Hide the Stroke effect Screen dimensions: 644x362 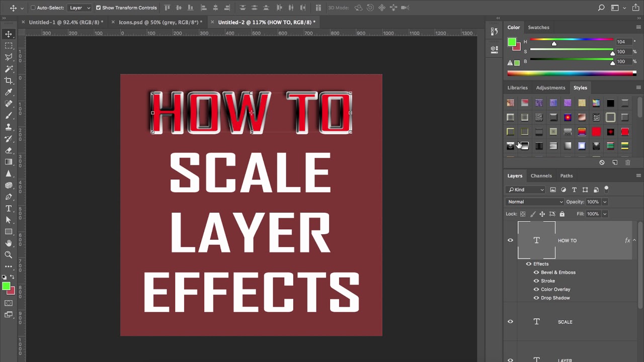tap(536, 281)
